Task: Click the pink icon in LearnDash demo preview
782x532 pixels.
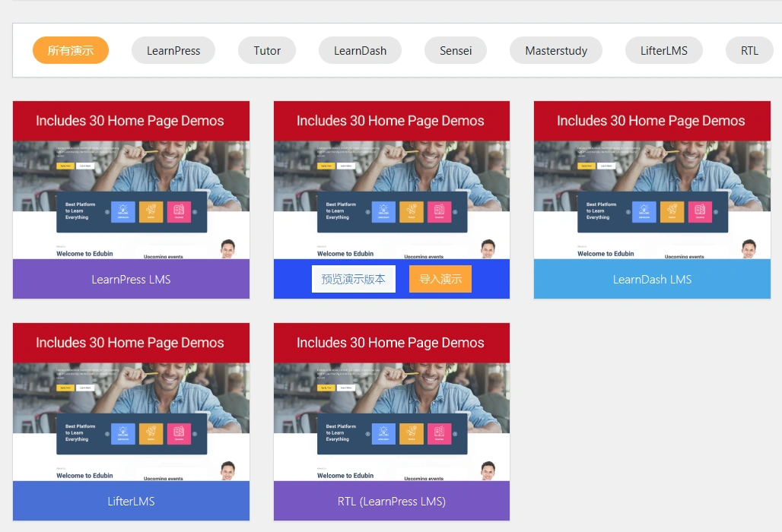Action: (702, 211)
